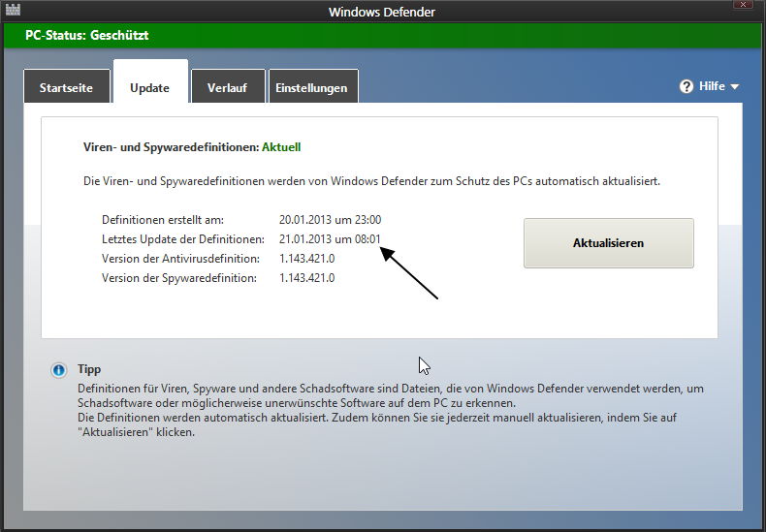Click the blue info icon beside Tipp

coord(58,370)
